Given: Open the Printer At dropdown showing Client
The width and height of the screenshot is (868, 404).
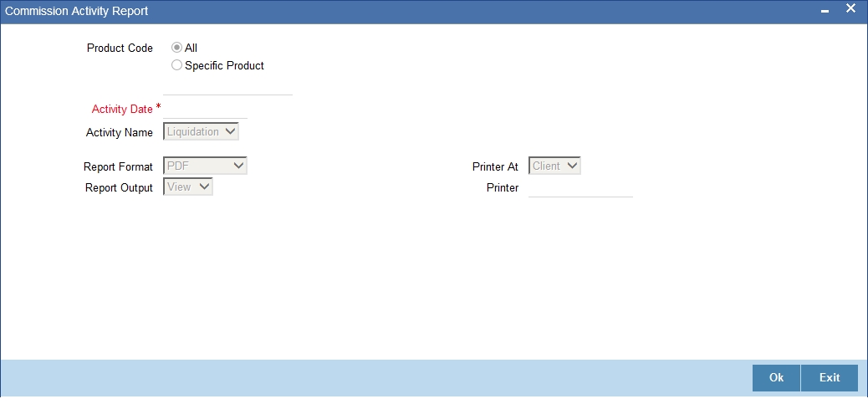Looking at the screenshot, I should pyautogui.click(x=554, y=166).
